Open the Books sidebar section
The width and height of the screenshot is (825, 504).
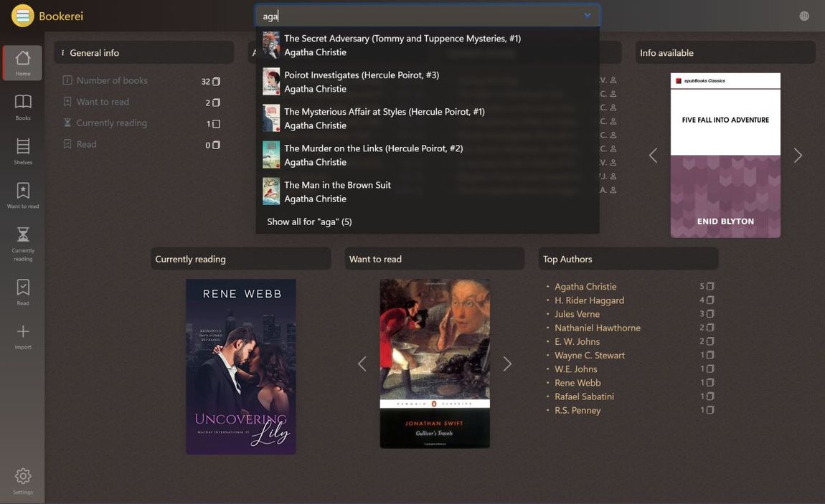[23, 108]
